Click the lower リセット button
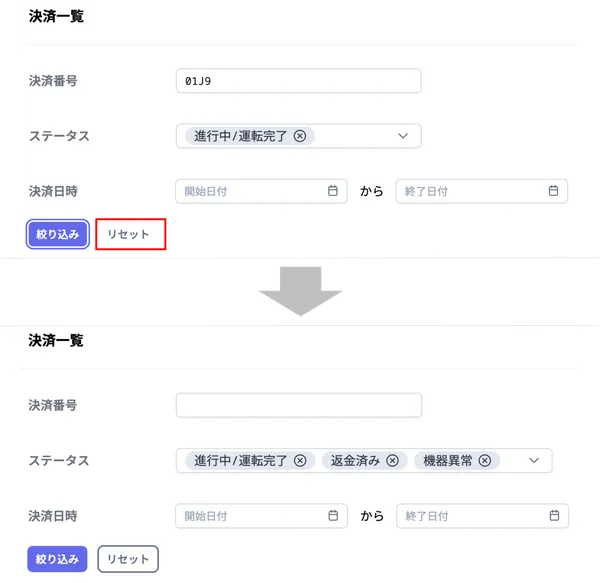Image resolution: width=600 pixels, height=583 pixels. [x=128, y=559]
